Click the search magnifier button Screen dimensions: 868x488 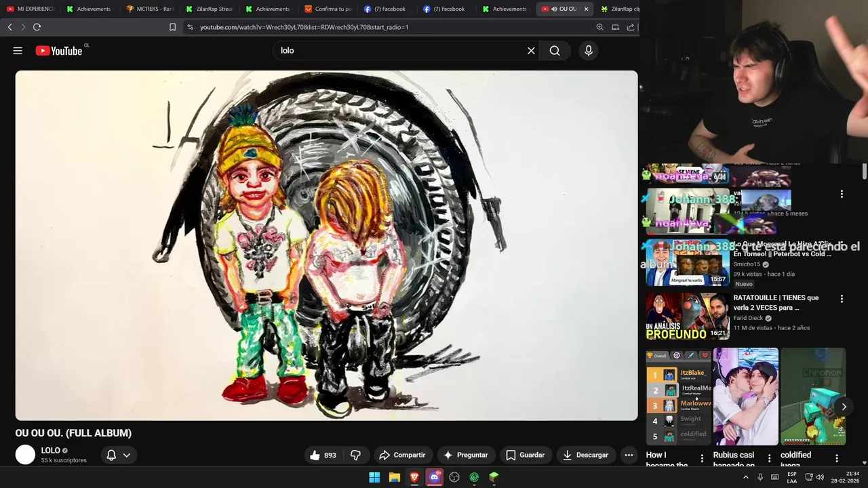555,51
